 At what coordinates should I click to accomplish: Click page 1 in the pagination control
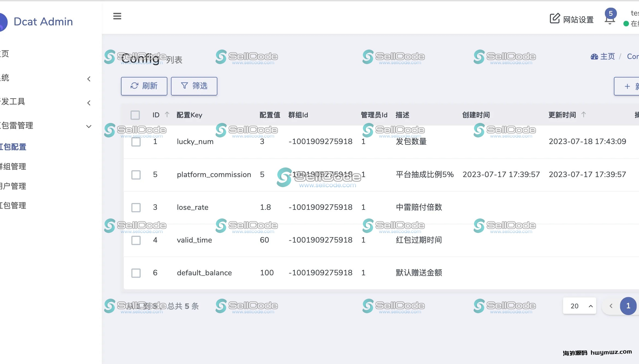pyautogui.click(x=628, y=306)
